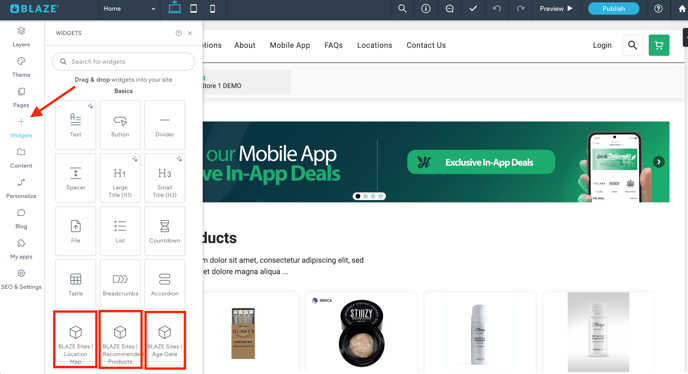Open the Theme settings panel
Viewport: 688px width, 374px height.
pos(21,67)
